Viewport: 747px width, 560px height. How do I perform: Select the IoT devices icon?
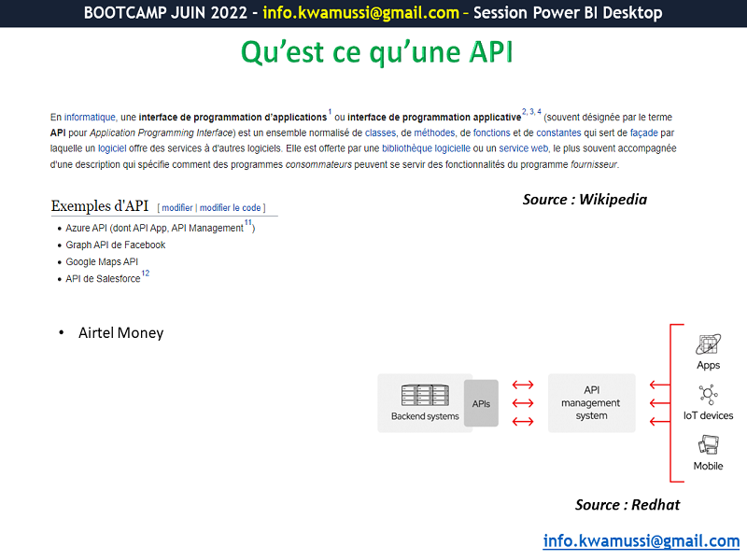708,395
